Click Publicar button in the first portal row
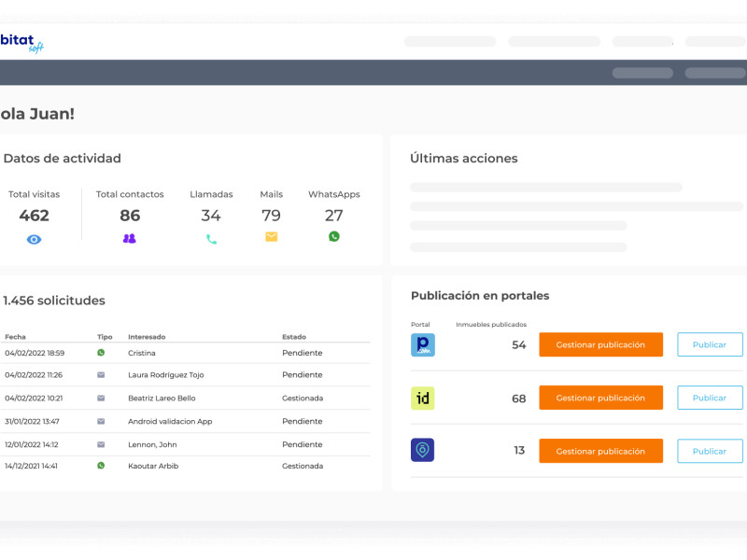This screenshot has height=560, width=747. point(710,344)
